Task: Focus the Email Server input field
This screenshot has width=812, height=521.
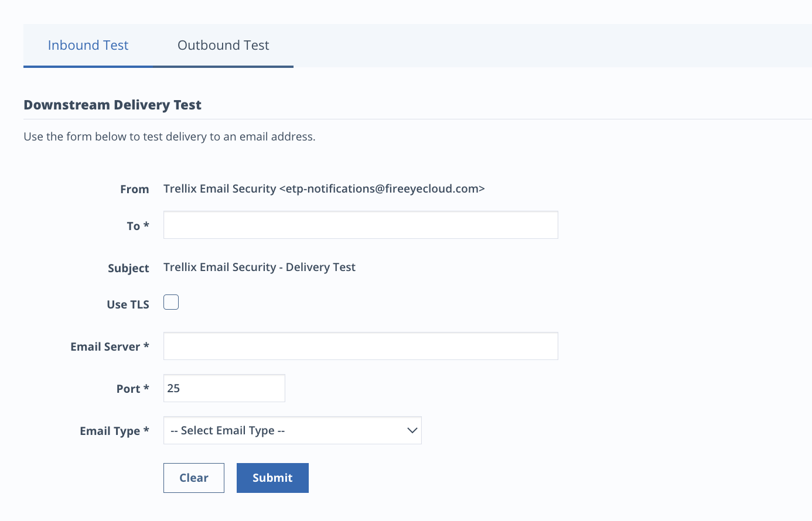Action: point(360,346)
